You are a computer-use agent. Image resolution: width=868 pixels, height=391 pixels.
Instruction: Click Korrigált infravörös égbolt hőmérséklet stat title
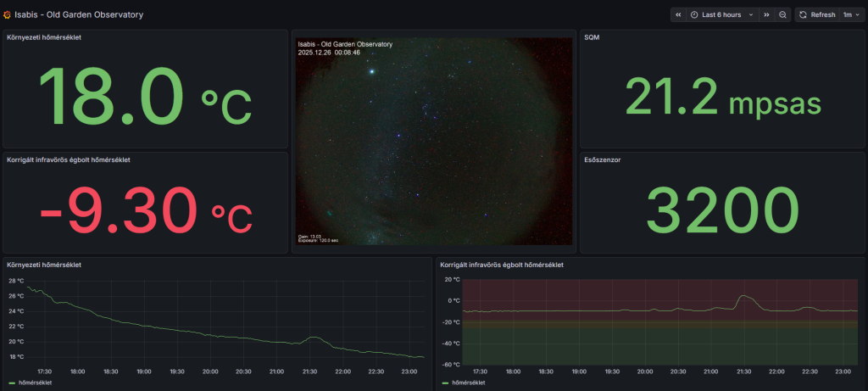[68, 159]
